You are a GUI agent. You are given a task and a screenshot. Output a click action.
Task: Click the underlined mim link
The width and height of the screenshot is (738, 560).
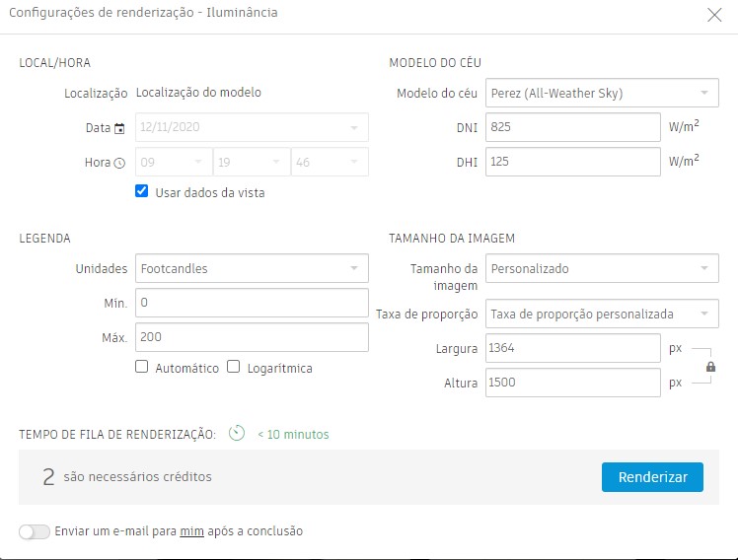(191, 531)
